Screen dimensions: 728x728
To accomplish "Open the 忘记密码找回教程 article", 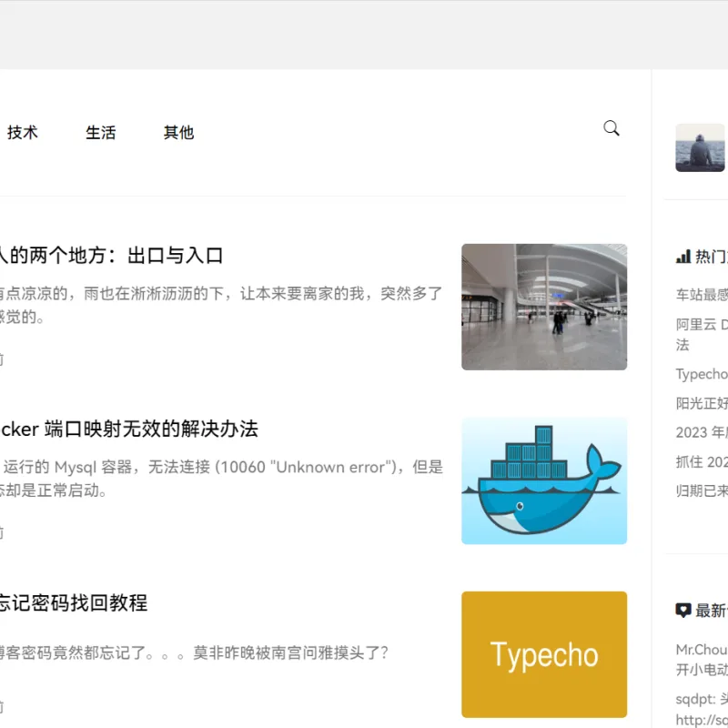I will (74, 602).
